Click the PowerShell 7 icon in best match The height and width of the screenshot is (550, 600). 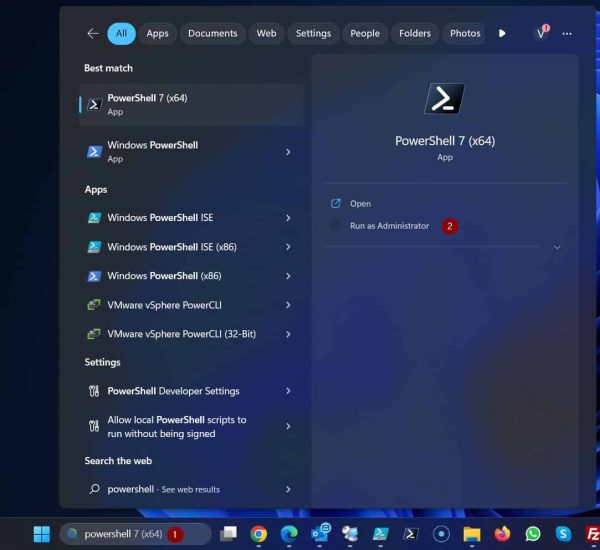95,104
